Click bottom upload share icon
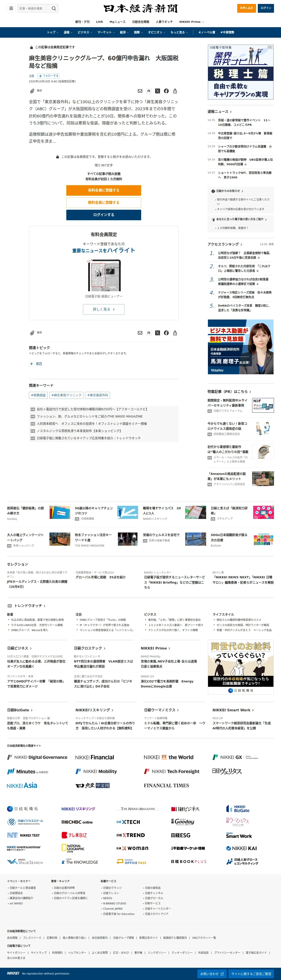The image size is (281, 980). 175,333
